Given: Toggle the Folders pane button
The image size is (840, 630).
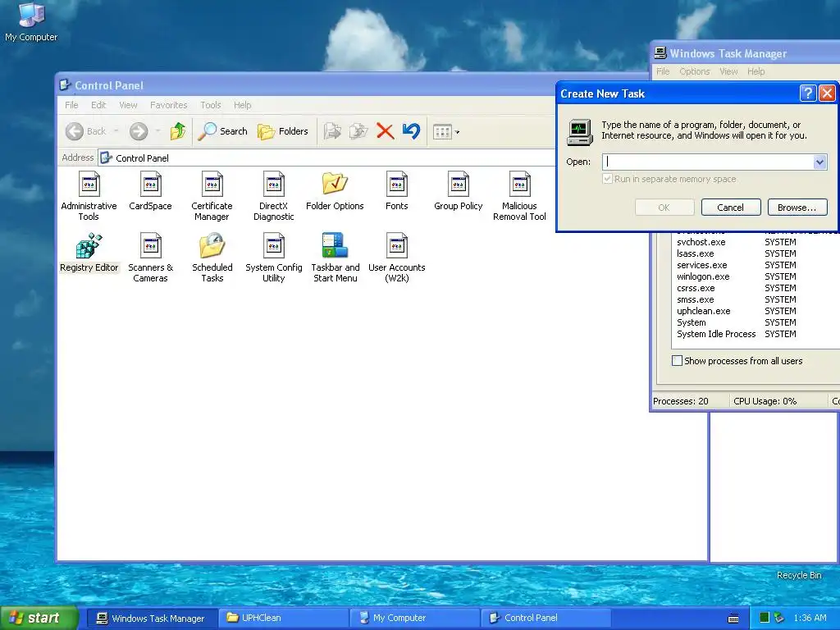Looking at the screenshot, I should click(x=283, y=131).
